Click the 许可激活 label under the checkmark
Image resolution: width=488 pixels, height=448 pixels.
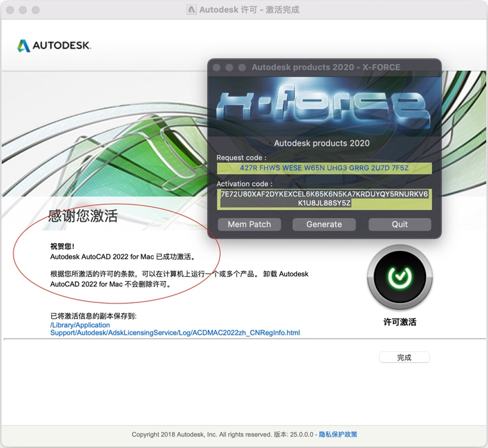pyautogui.click(x=400, y=322)
